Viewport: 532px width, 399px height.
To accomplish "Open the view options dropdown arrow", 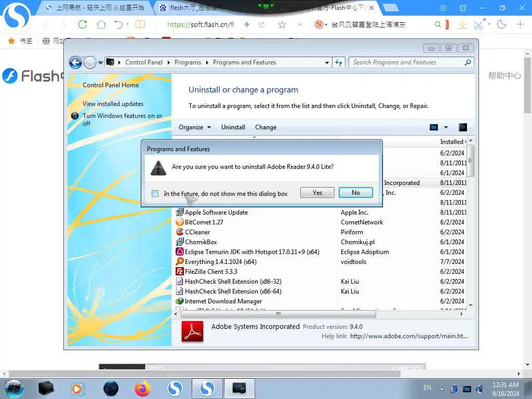I will click(x=446, y=127).
